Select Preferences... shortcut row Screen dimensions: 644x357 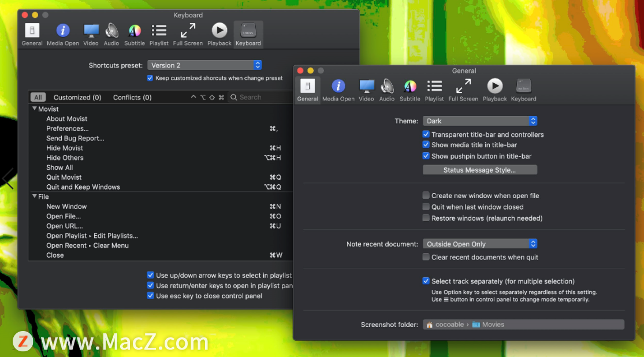point(161,129)
